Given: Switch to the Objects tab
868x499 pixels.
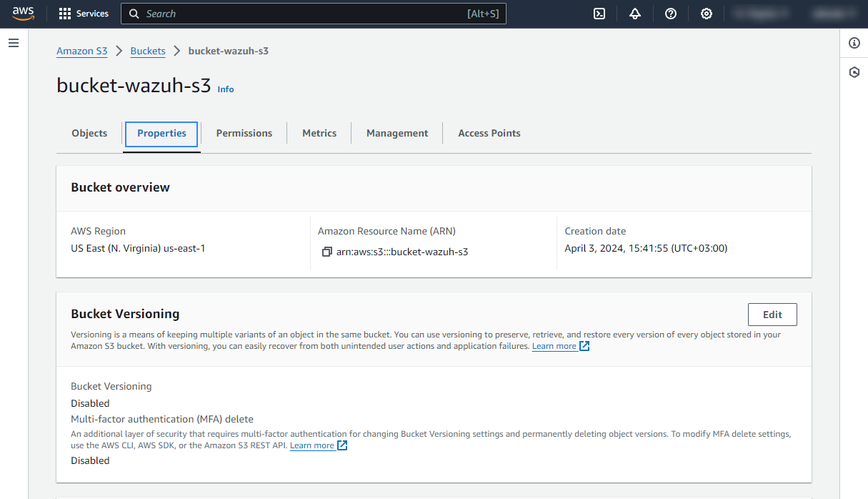Looking at the screenshot, I should click(x=89, y=134).
